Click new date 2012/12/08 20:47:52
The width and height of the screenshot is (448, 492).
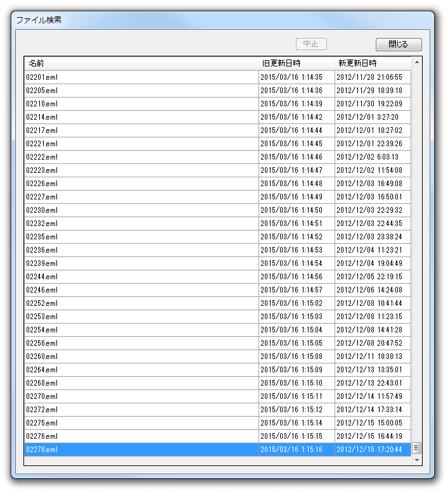click(369, 343)
